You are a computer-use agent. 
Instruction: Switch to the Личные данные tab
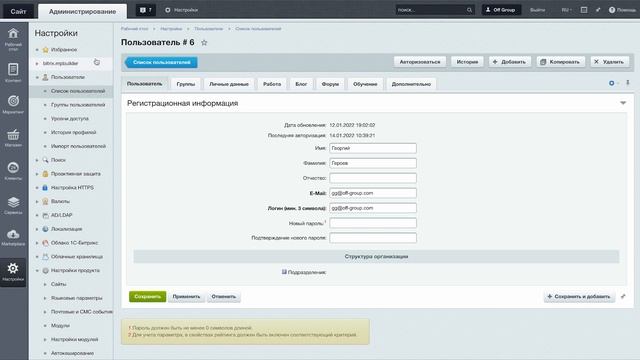point(229,84)
